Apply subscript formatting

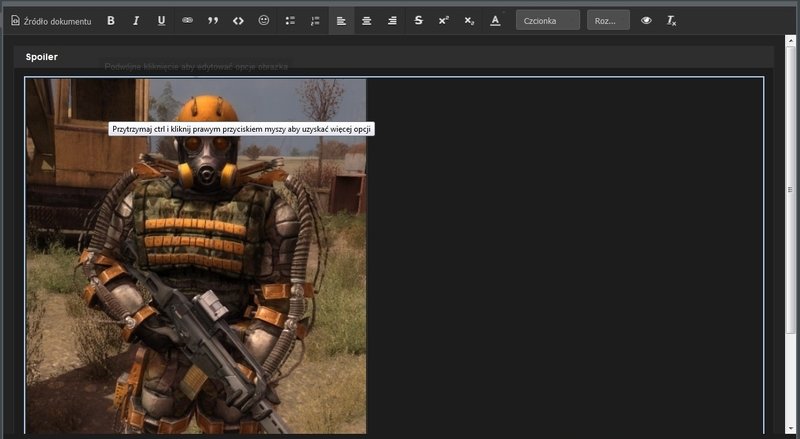(469, 20)
